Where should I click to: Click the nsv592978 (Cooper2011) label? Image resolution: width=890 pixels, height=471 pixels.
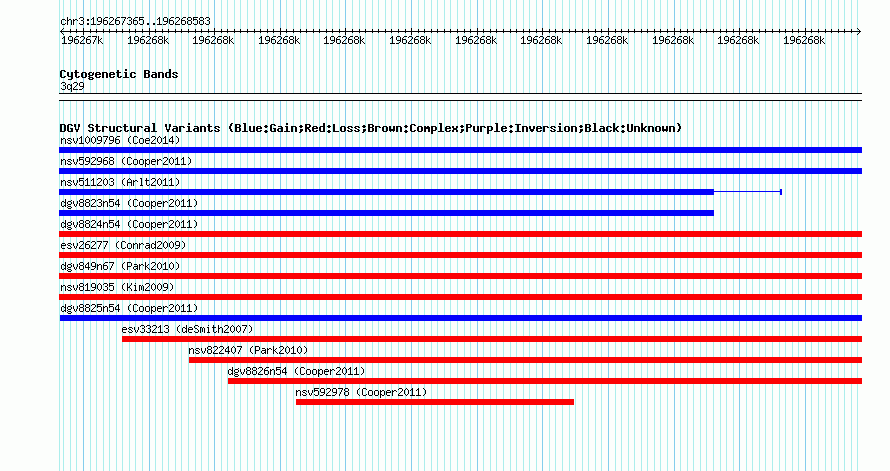click(361, 392)
